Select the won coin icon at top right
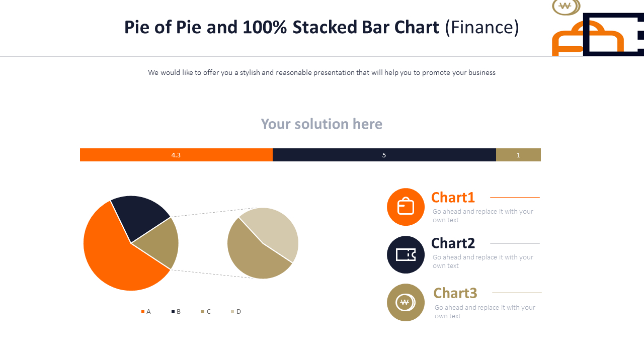The height and width of the screenshot is (362, 644). (566, 7)
